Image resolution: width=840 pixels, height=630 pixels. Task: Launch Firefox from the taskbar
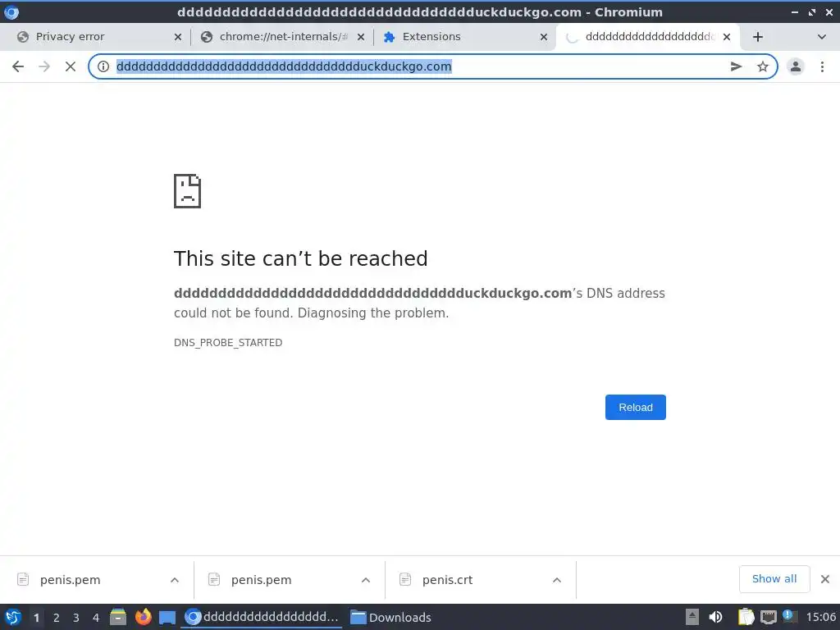coord(143,617)
